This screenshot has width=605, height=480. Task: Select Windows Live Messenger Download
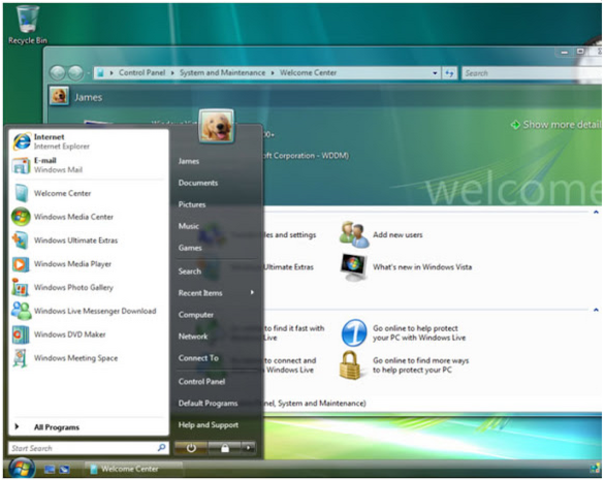pos(89,311)
